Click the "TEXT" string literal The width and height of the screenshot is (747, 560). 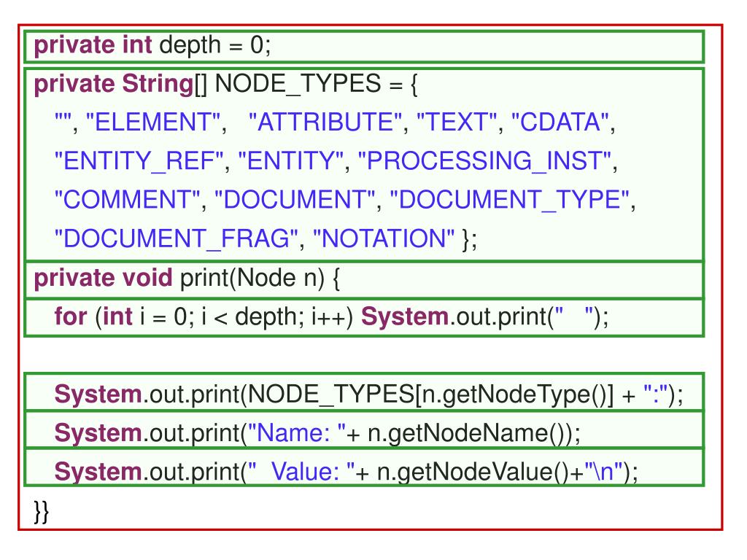point(457,122)
